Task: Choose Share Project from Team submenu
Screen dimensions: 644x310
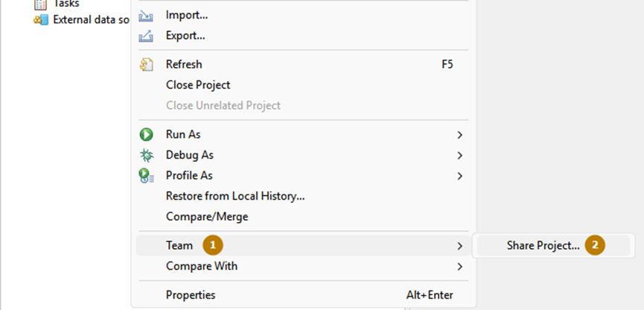Action: [x=543, y=245]
